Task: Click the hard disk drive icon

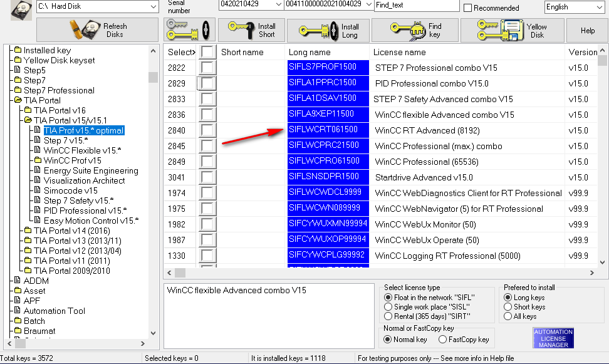Action: 21,10
